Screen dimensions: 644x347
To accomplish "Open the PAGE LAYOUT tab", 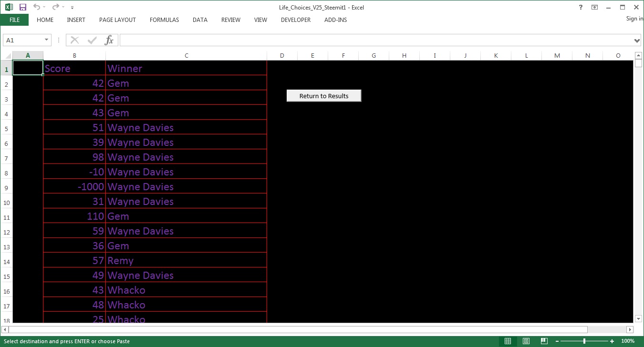I will (117, 20).
